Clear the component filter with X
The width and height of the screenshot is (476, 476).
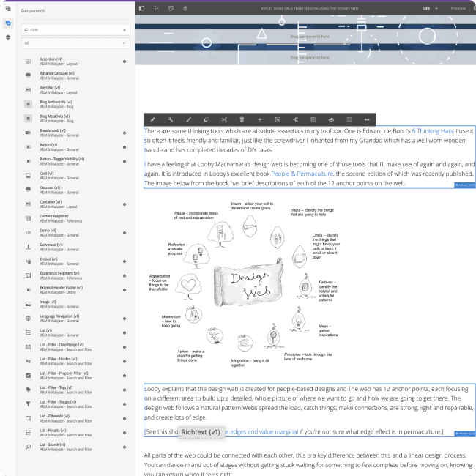point(124,30)
